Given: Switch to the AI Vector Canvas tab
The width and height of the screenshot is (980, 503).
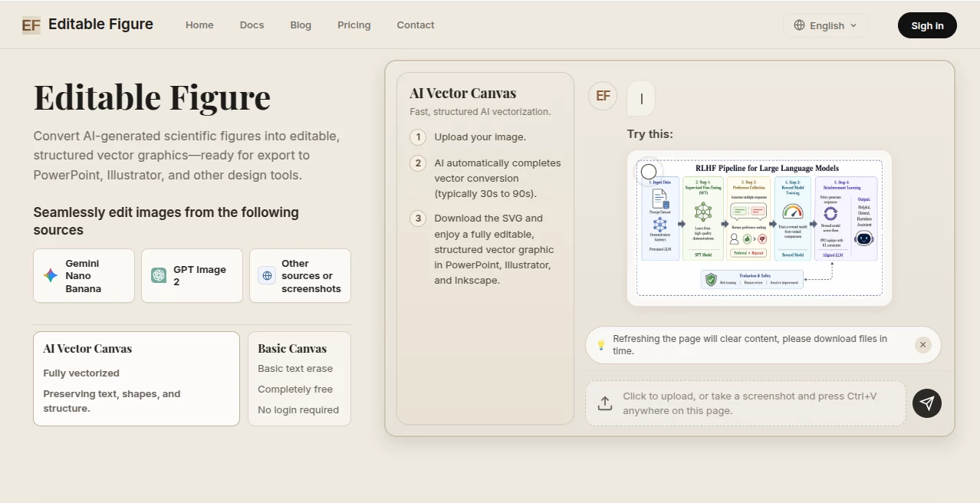Looking at the screenshot, I should click(136, 379).
